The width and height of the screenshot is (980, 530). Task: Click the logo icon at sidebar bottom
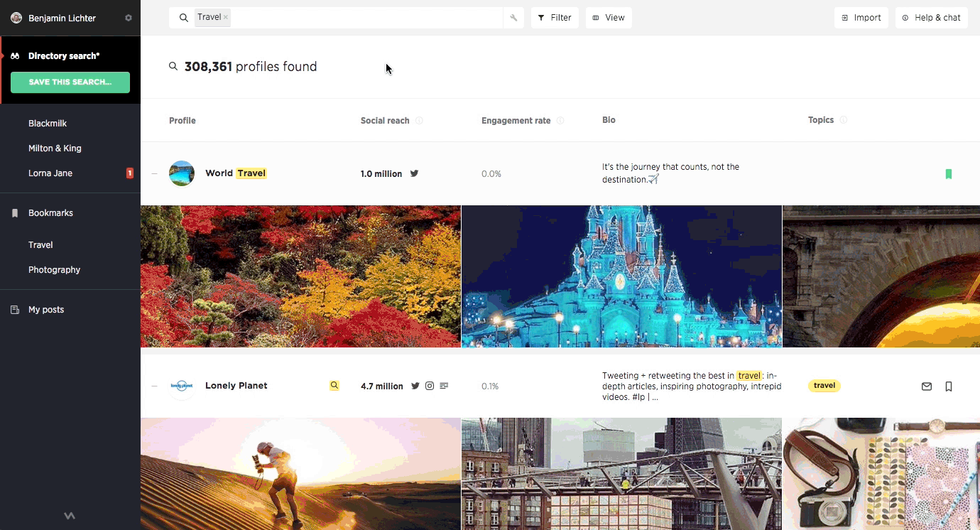coord(70,517)
